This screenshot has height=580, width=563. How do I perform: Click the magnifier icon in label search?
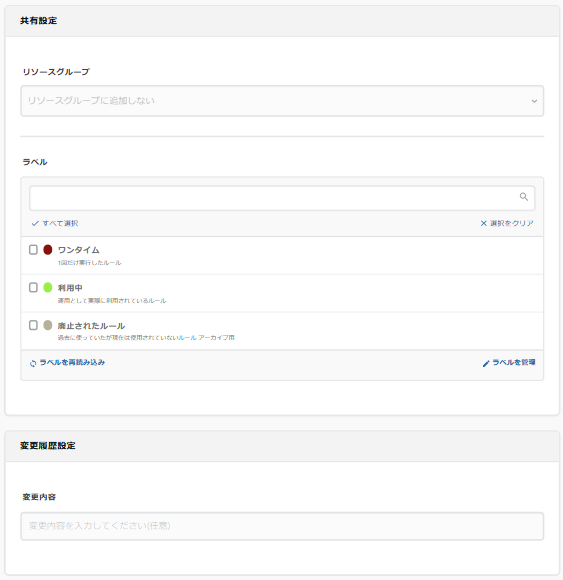coord(523,197)
